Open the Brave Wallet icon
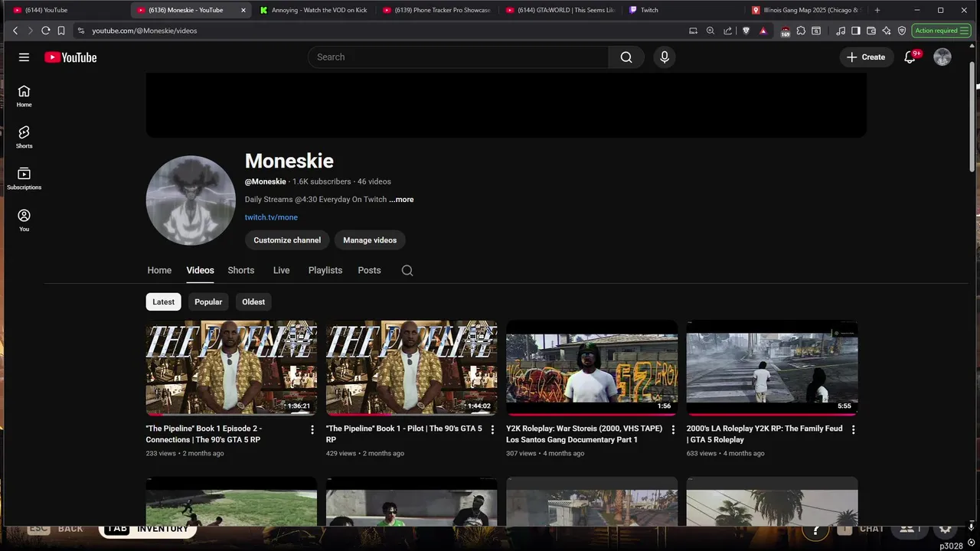This screenshot has width=980, height=551. tap(871, 31)
